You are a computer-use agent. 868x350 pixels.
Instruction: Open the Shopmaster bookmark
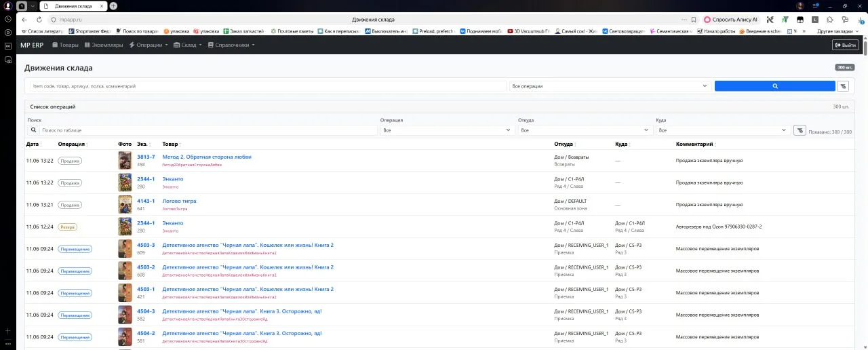(90, 31)
